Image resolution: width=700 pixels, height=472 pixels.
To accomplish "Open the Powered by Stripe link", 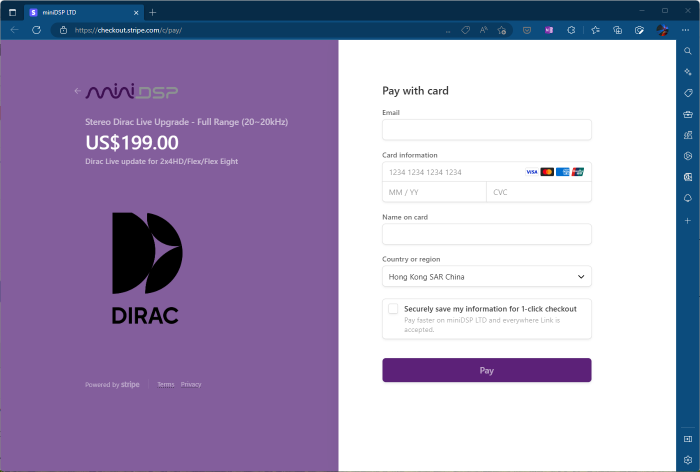I will 112,384.
